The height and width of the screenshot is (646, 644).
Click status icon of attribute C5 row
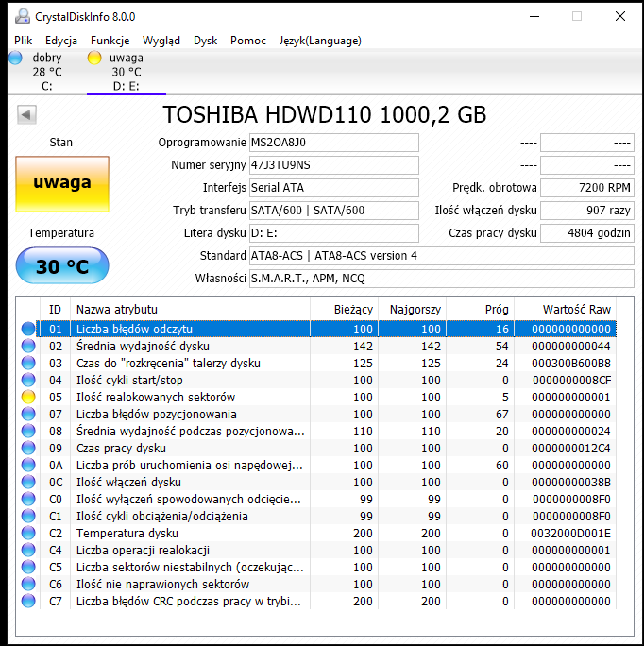coord(28,567)
